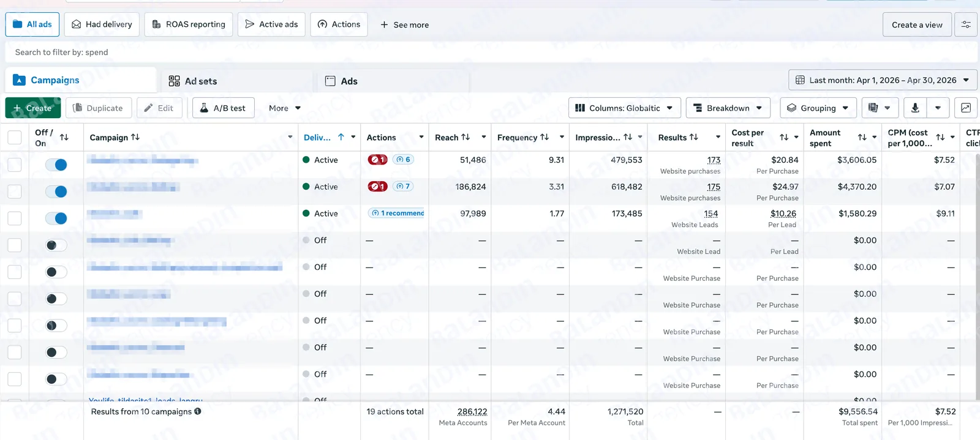Toggle off campaign with 51,486 reach
980x440 pixels.
(56, 165)
